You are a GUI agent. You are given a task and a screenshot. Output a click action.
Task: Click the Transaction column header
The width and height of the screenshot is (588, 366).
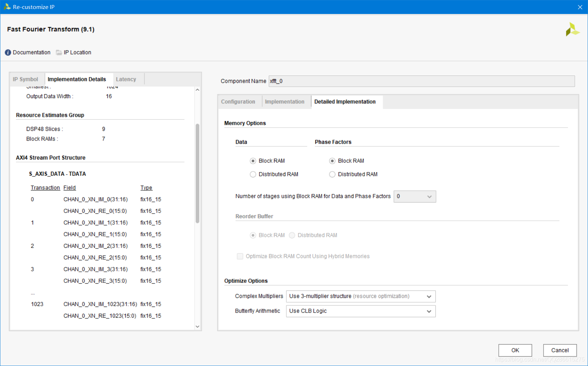[45, 188]
